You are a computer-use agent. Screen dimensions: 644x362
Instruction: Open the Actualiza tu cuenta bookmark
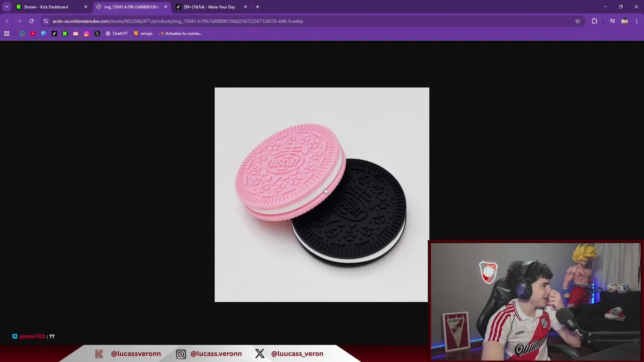pos(180,33)
